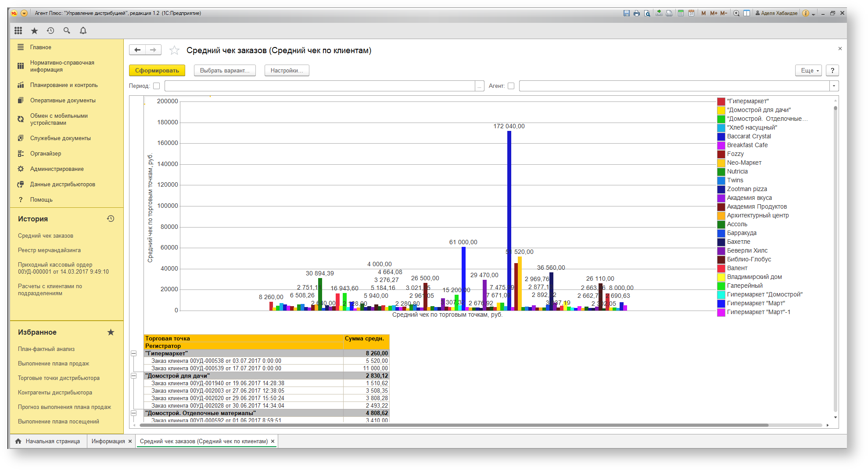
Task: Open history clock icon in toolbar
Action: tap(50, 30)
